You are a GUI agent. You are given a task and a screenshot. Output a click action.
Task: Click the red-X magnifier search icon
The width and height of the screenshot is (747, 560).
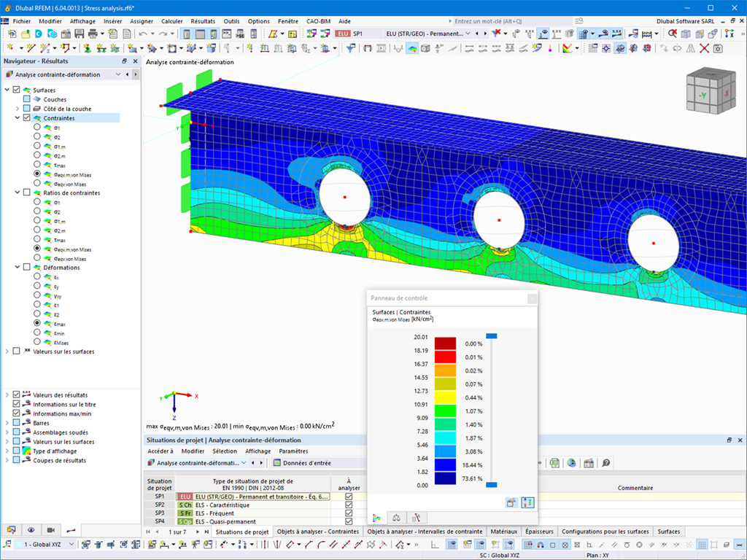click(672, 34)
